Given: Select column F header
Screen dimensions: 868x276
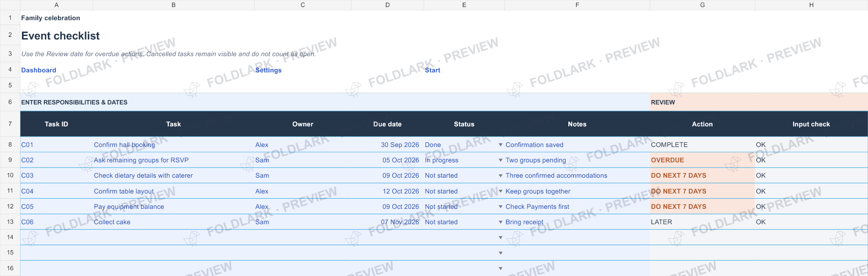Looking at the screenshot, I should click(x=577, y=5).
